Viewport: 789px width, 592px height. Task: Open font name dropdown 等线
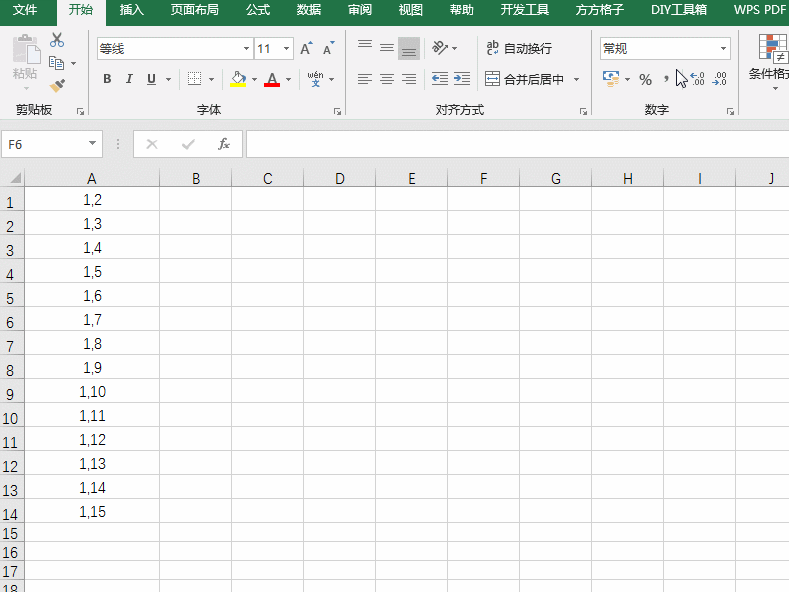click(246, 49)
